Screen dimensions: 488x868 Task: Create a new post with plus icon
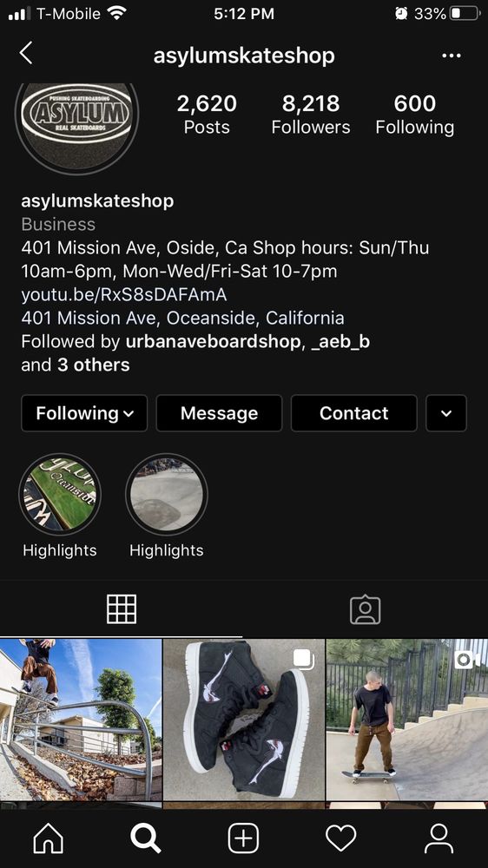[x=244, y=838]
